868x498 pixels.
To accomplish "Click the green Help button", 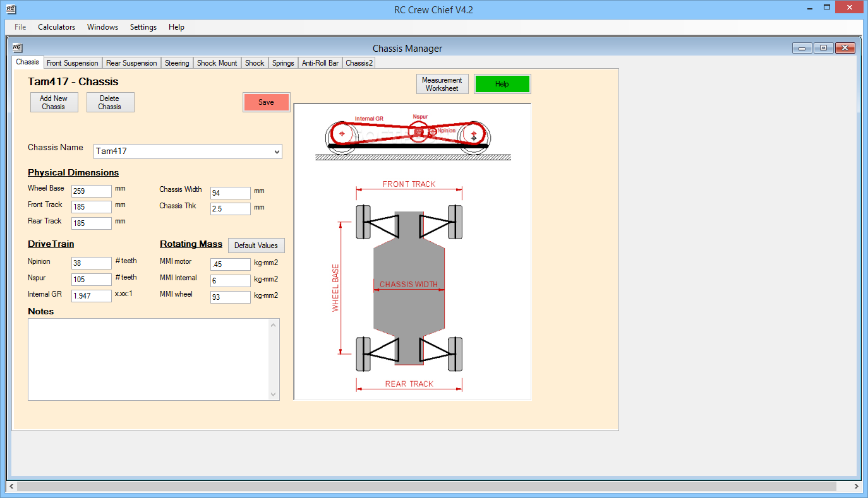I will click(502, 84).
